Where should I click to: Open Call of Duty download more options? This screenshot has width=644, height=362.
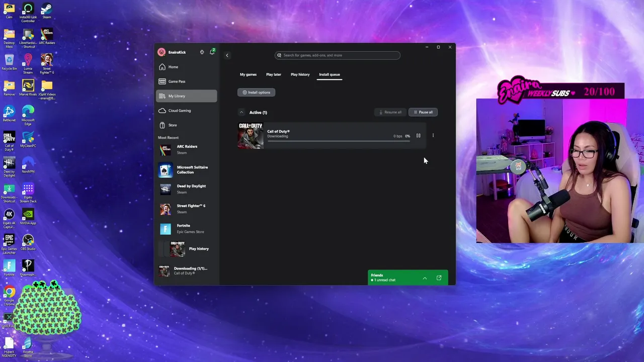433,136
